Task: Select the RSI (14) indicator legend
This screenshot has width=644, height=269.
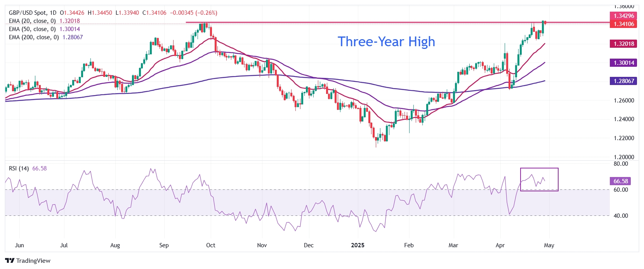Action: tap(19, 168)
